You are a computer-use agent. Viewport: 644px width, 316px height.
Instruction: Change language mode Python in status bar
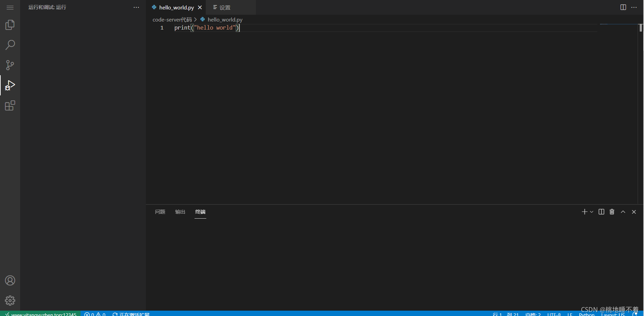[587, 314]
